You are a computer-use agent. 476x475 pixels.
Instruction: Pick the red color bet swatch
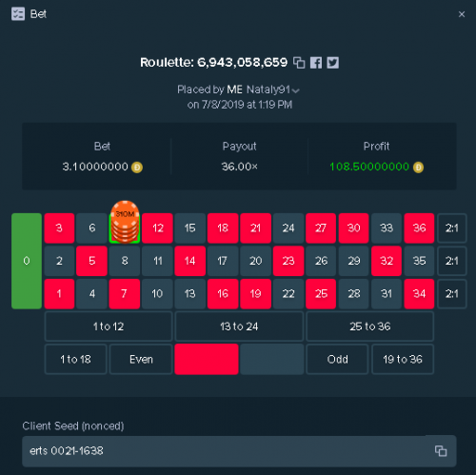[207, 360]
